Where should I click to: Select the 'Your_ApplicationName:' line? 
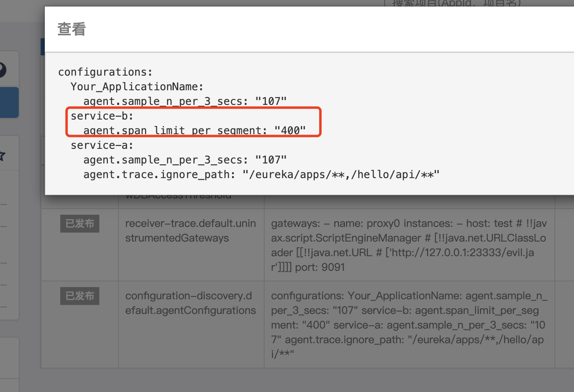point(137,87)
